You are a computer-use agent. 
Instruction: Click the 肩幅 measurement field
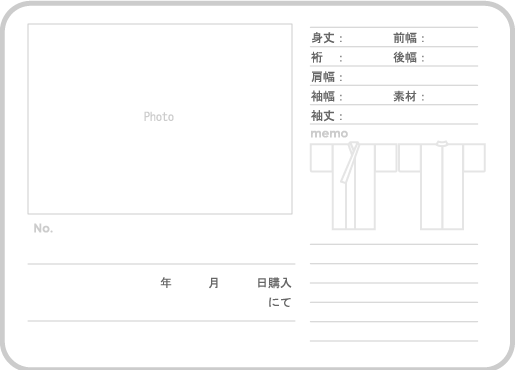point(394,77)
